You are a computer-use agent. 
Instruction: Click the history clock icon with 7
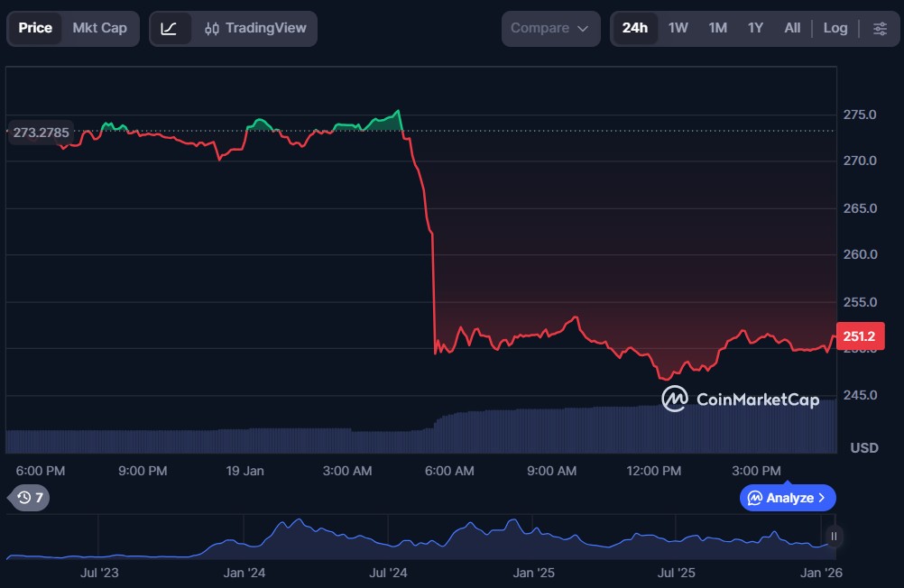pos(30,498)
